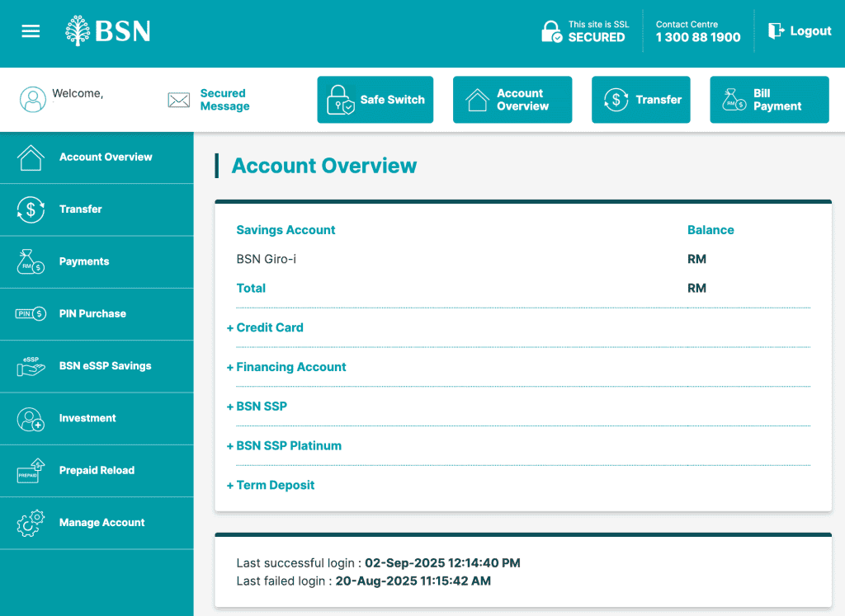Click the sidebar PIN Purchase icon
This screenshot has height=616, width=845.
pos(31,314)
